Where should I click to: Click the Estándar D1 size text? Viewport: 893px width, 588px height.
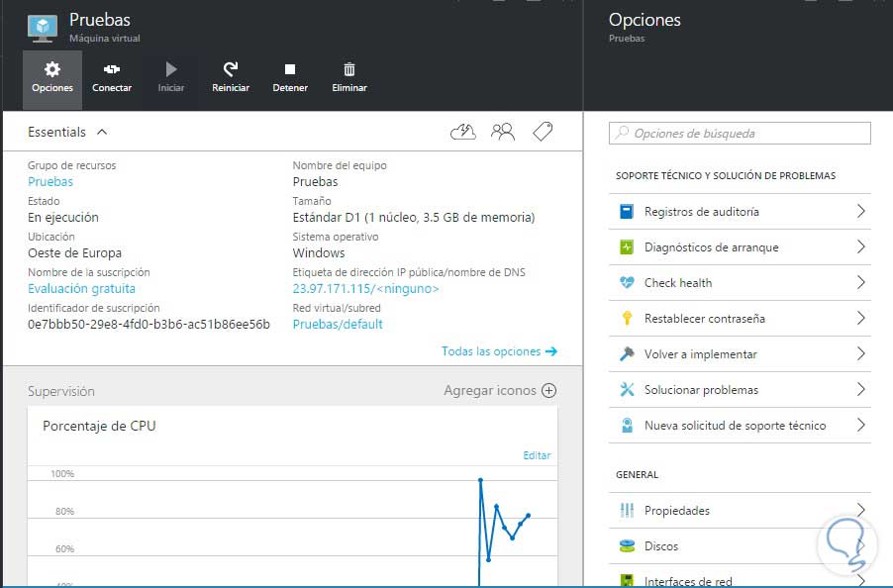point(414,218)
